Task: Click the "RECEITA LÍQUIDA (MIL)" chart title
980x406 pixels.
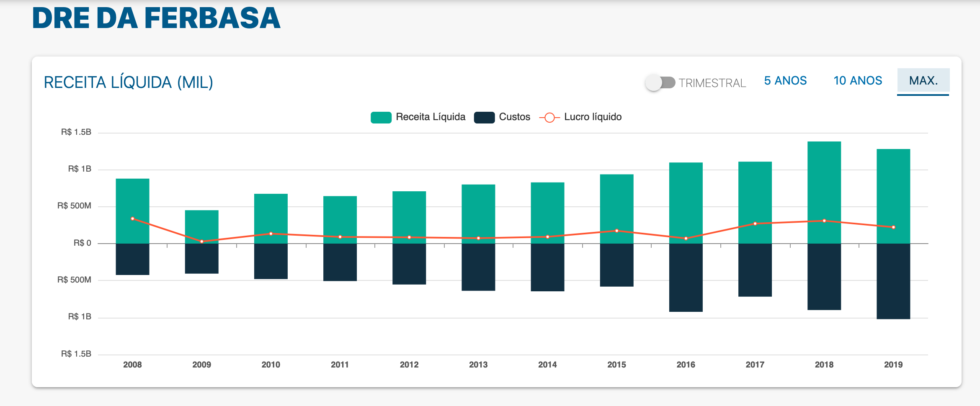Action: [x=129, y=82]
